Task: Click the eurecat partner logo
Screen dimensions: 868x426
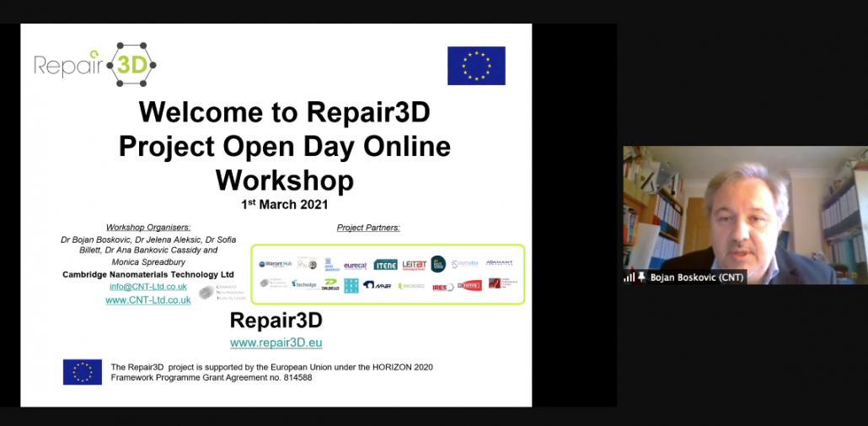Action: click(x=355, y=266)
